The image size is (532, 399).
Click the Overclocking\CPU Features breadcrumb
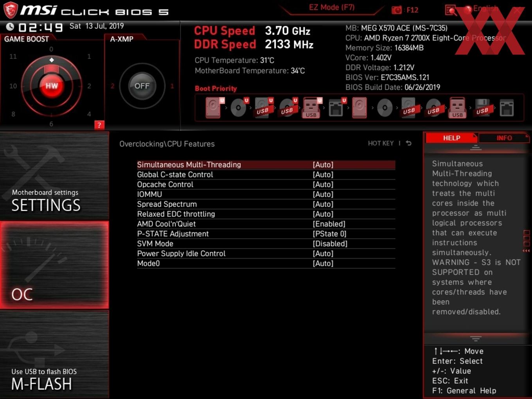point(167,144)
